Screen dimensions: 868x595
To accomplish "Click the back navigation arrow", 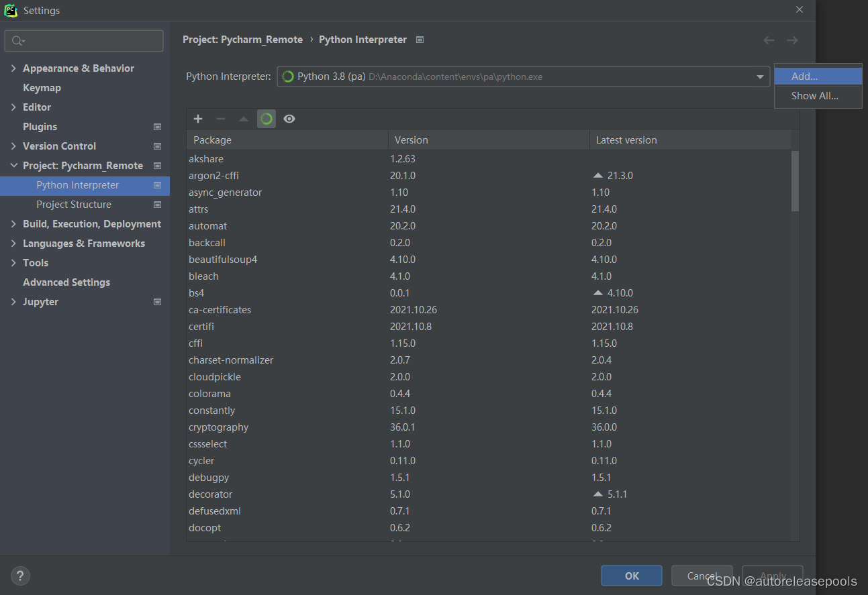I will [x=769, y=40].
